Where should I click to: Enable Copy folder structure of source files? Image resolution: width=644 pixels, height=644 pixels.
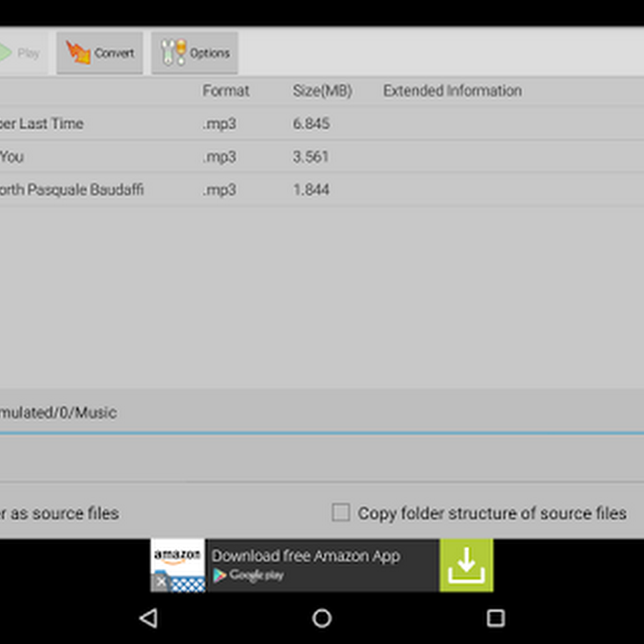coord(341,512)
